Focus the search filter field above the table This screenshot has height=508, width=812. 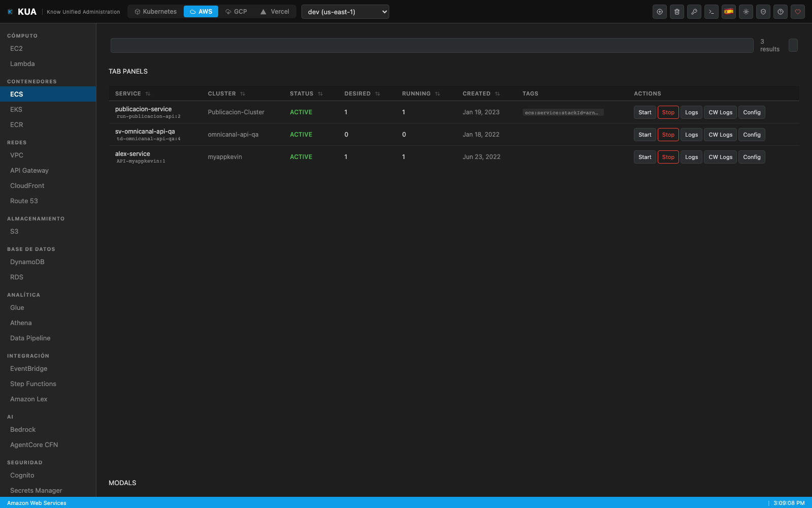coord(432,45)
